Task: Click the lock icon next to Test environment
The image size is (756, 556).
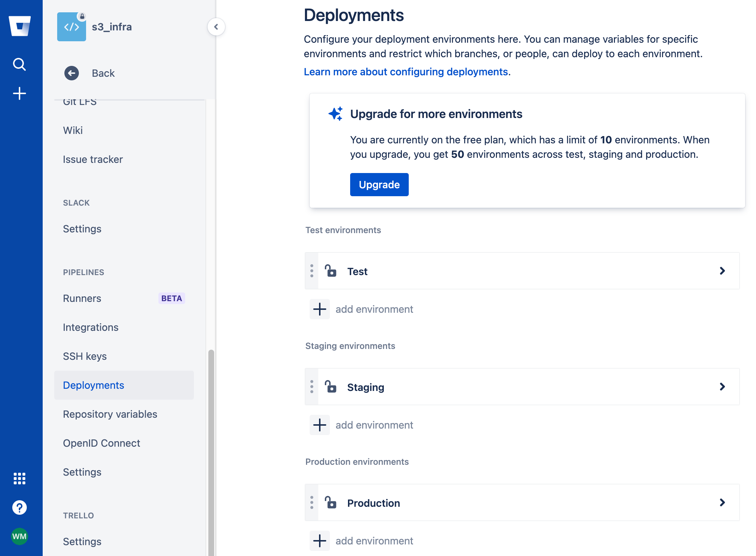Action: (x=331, y=271)
